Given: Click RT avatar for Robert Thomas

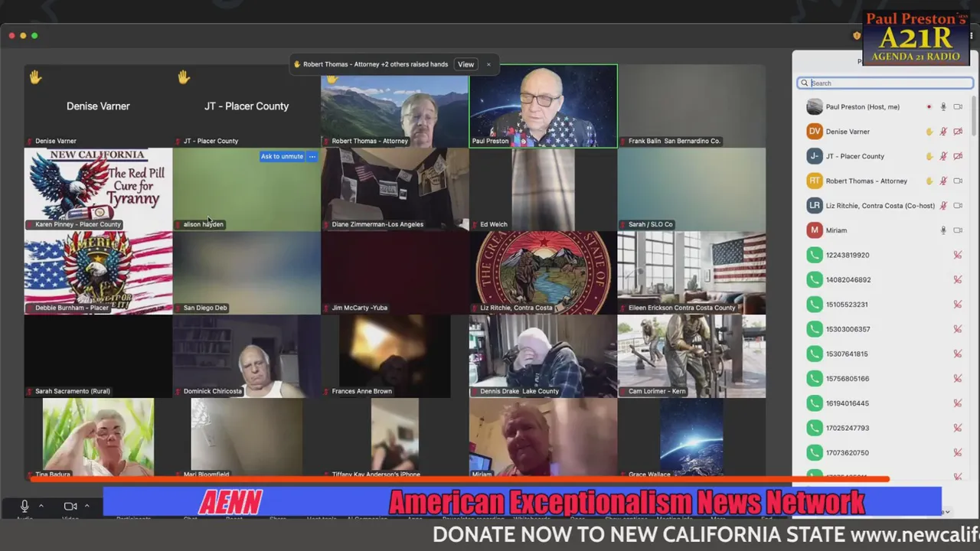Looking at the screenshot, I should pyautogui.click(x=815, y=181).
